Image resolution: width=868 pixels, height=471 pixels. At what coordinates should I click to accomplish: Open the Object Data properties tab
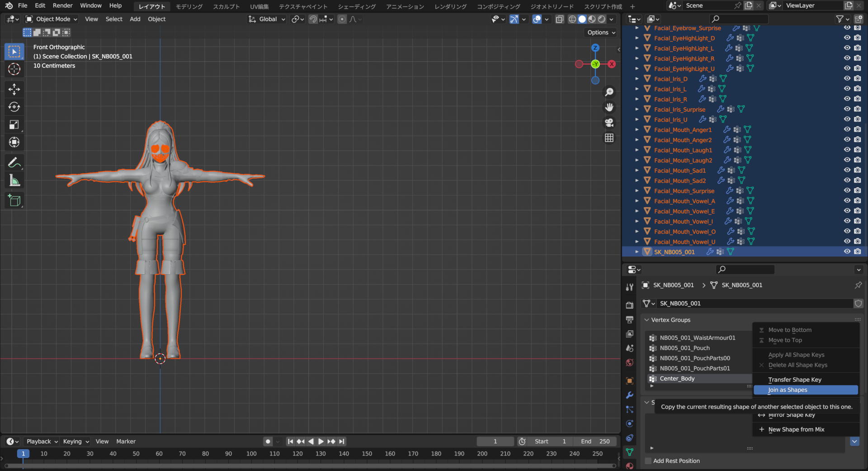coord(629,452)
